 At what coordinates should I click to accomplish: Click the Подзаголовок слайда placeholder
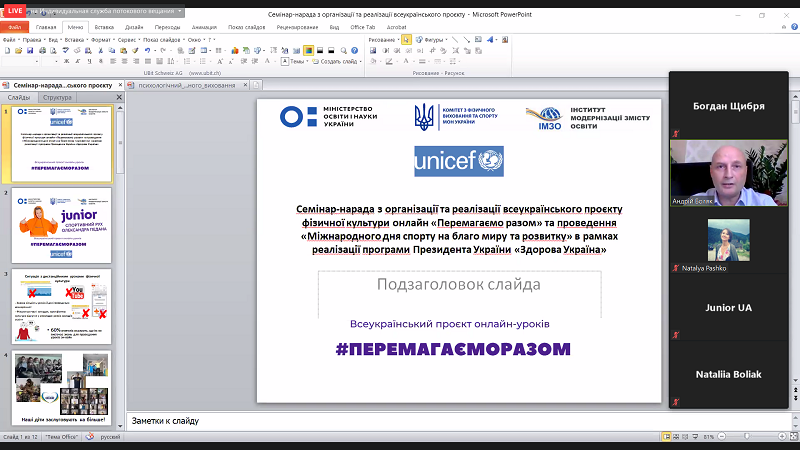click(x=458, y=285)
